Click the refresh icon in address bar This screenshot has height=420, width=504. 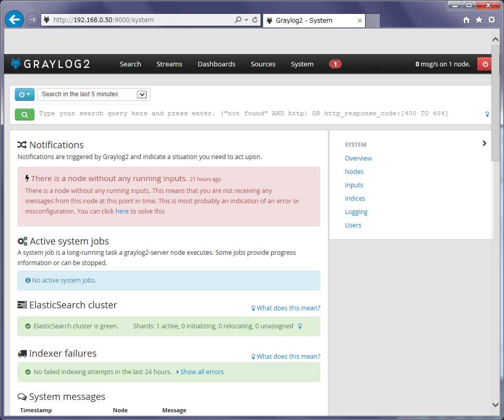pyautogui.click(x=255, y=20)
